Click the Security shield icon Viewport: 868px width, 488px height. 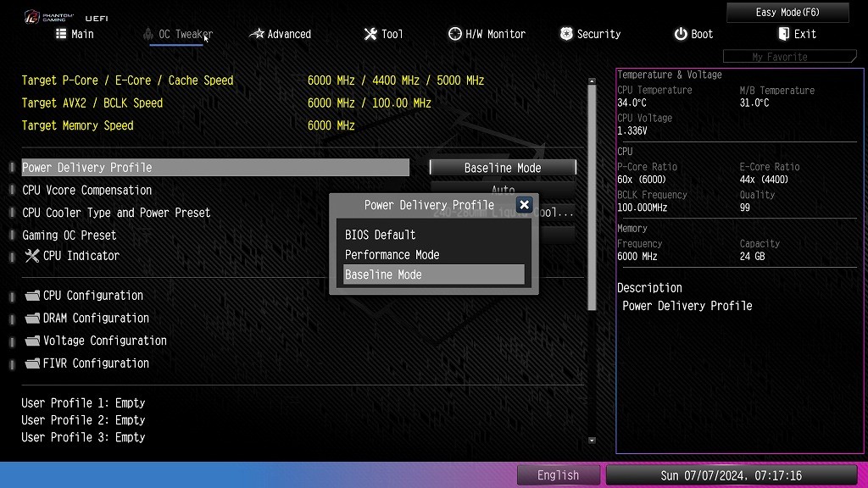tap(566, 34)
